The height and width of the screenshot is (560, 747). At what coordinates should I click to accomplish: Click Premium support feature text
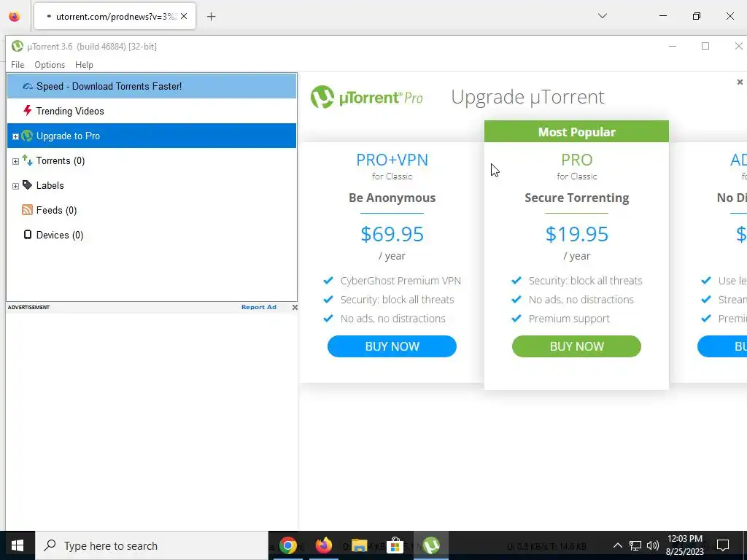pyautogui.click(x=569, y=319)
